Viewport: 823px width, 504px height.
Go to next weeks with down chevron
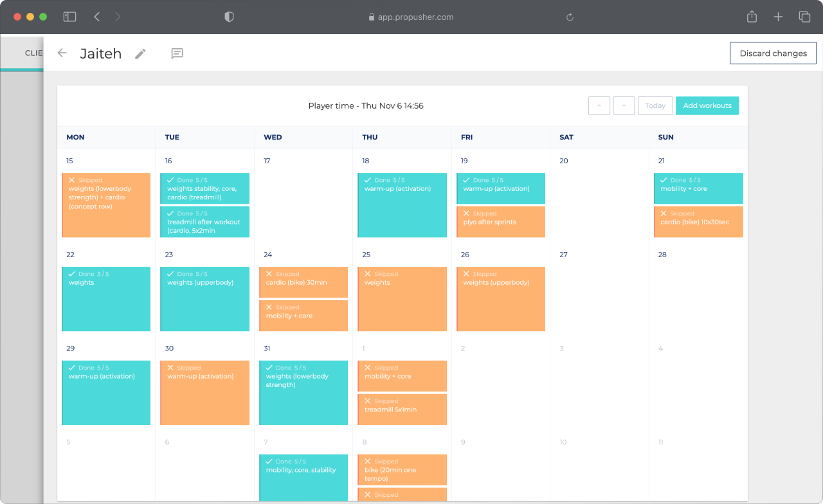pyautogui.click(x=624, y=106)
